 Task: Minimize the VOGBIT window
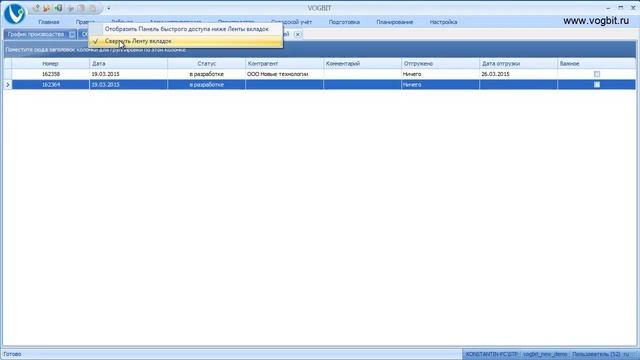[608, 8]
